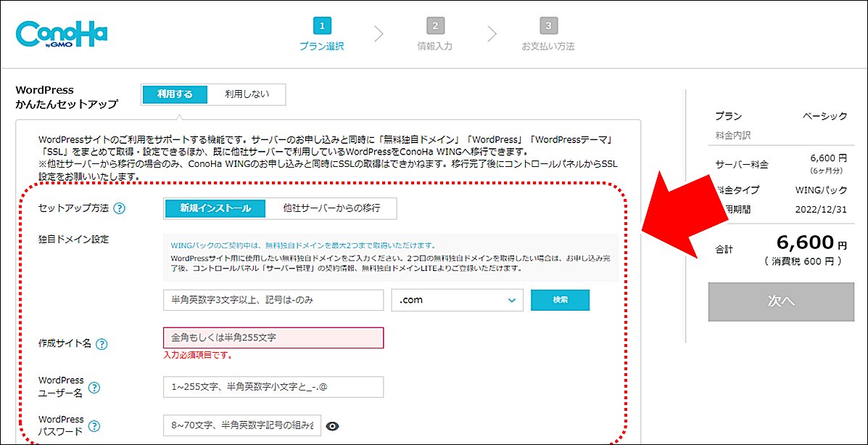Focus the domain name input field

click(x=273, y=300)
